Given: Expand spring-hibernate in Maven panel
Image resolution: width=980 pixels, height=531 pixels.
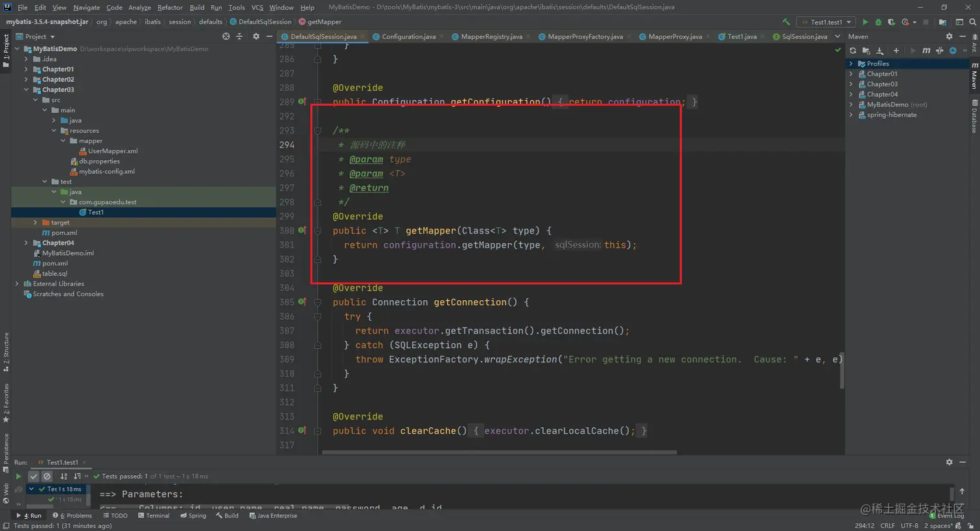Looking at the screenshot, I should pyautogui.click(x=851, y=115).
